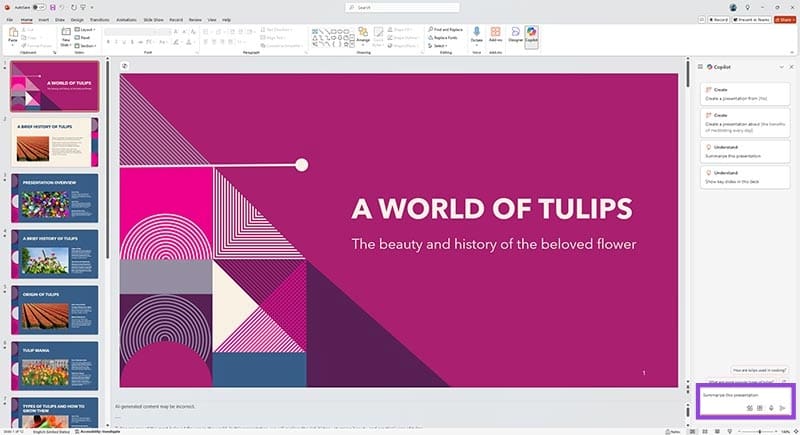Open the Layout dropdown
The image size is (800, 435).
85,30
